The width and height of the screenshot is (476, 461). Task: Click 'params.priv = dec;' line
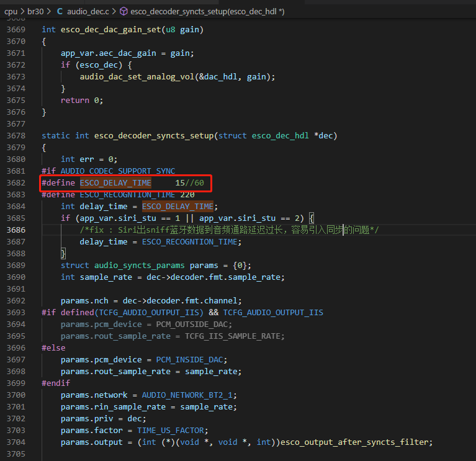[103, 419]
